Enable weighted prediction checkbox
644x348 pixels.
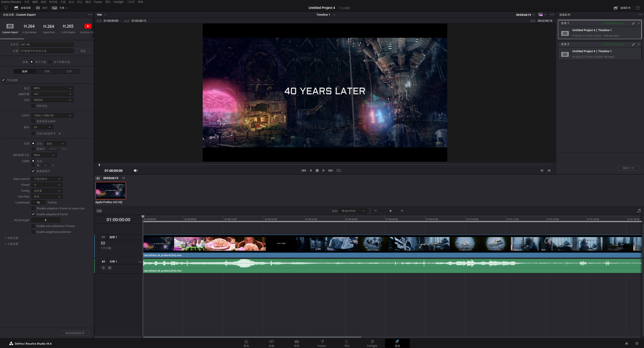33,232
